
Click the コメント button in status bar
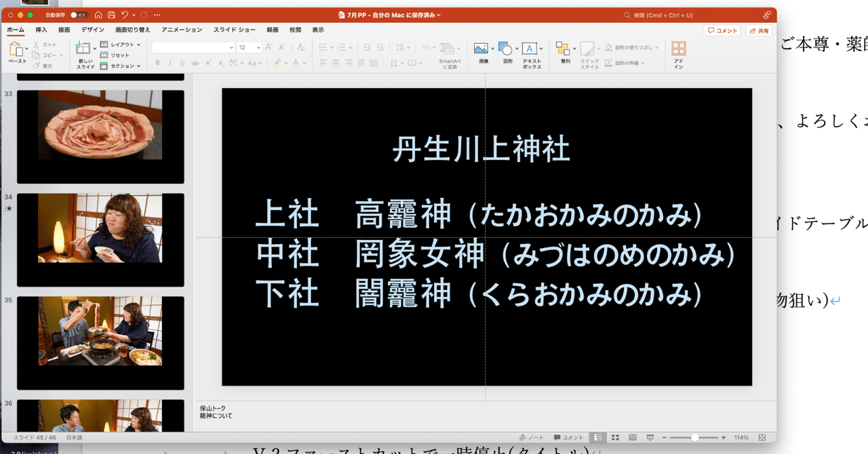tap(568, 438)
